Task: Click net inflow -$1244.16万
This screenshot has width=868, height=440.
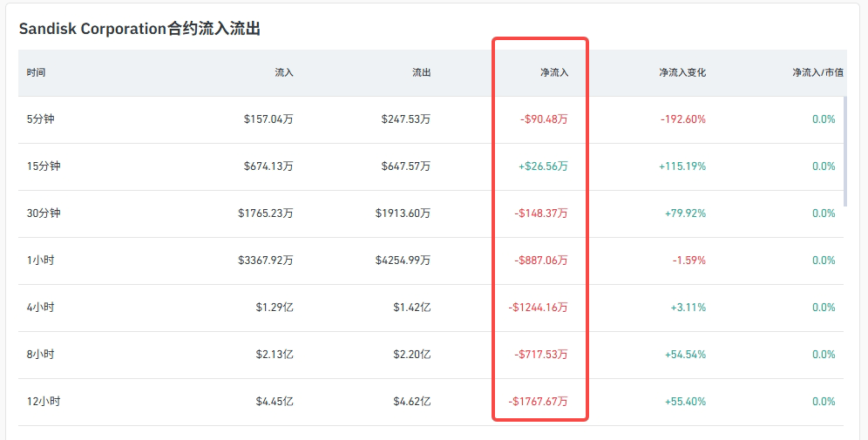Action: [x=539, y=308]
